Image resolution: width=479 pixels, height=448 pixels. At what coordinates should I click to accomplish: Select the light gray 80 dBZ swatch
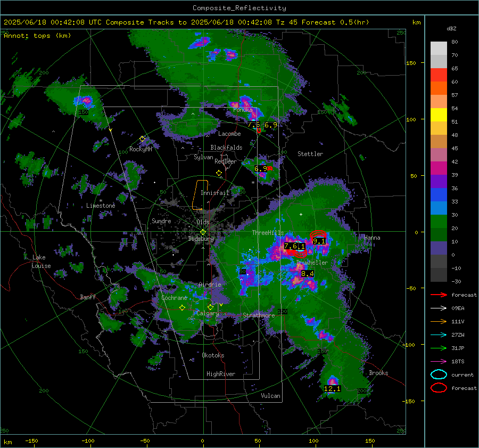(439, 48)
